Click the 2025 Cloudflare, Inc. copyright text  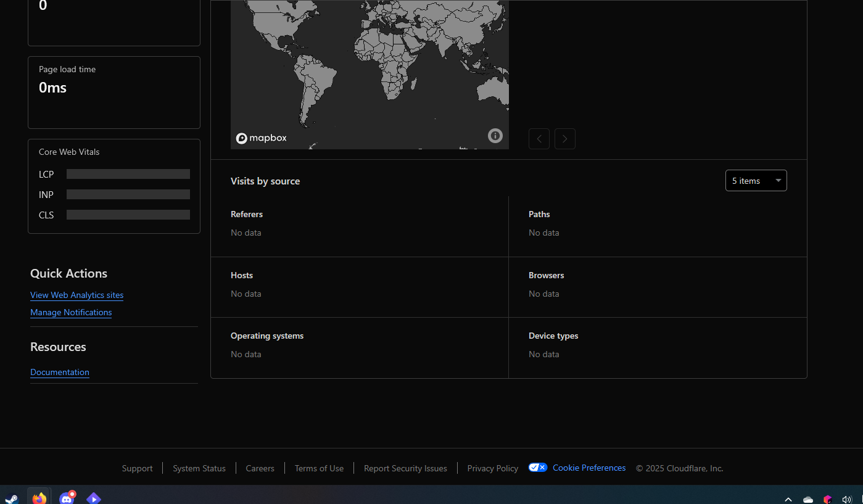click(x=680, y=468)
